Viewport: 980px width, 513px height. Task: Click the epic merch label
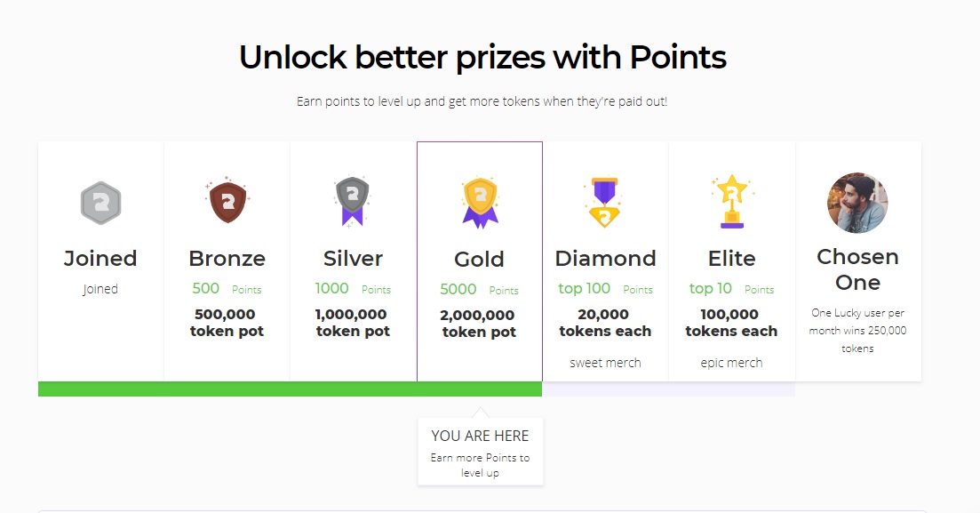point(731,363)
